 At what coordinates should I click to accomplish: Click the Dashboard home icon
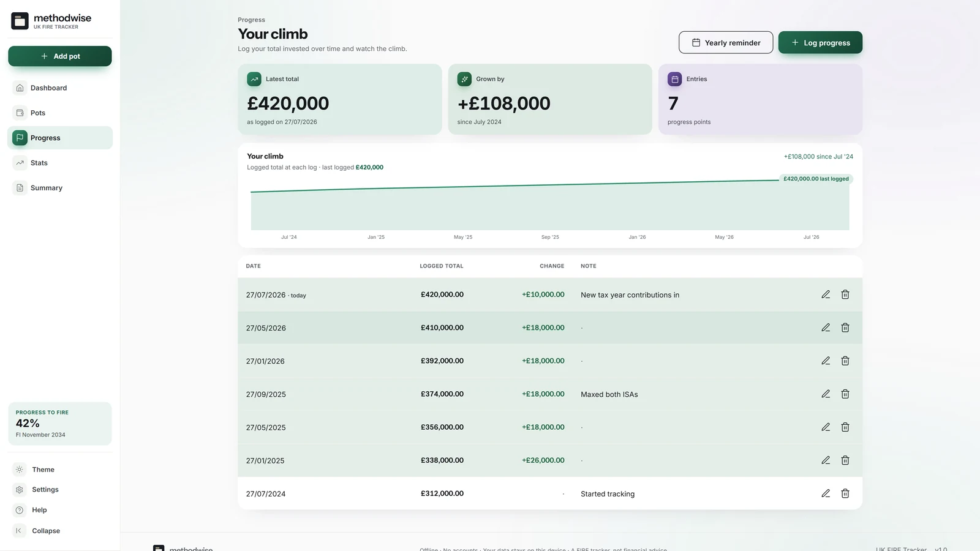pos(20,88)
